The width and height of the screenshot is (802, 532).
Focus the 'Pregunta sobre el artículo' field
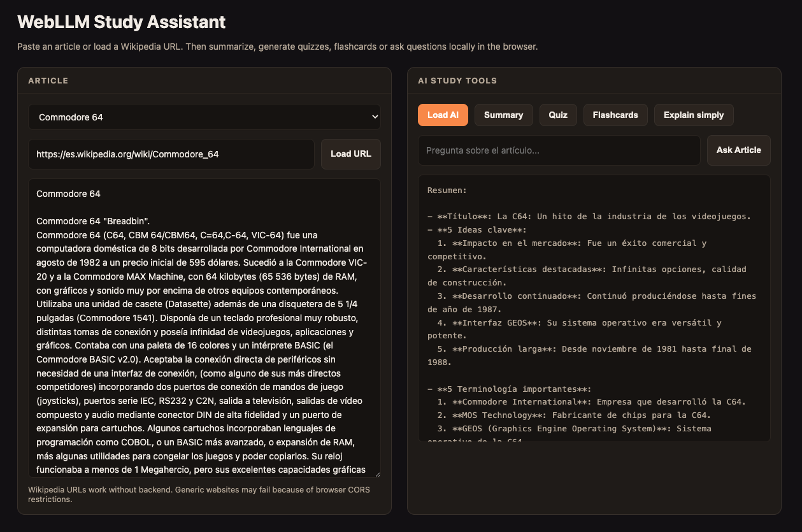pyautogui.click(x=559, y=150)
